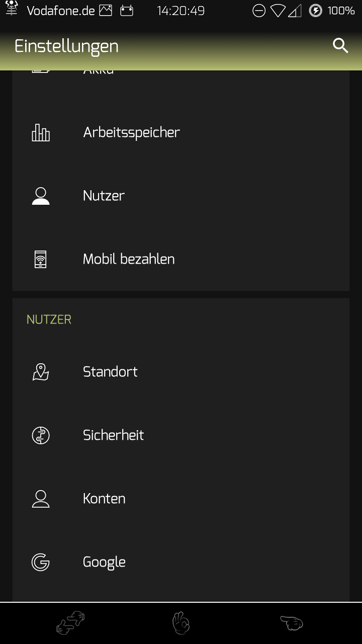
Task: Open the settings search magnifier
Action: click(x=340, y=46)
